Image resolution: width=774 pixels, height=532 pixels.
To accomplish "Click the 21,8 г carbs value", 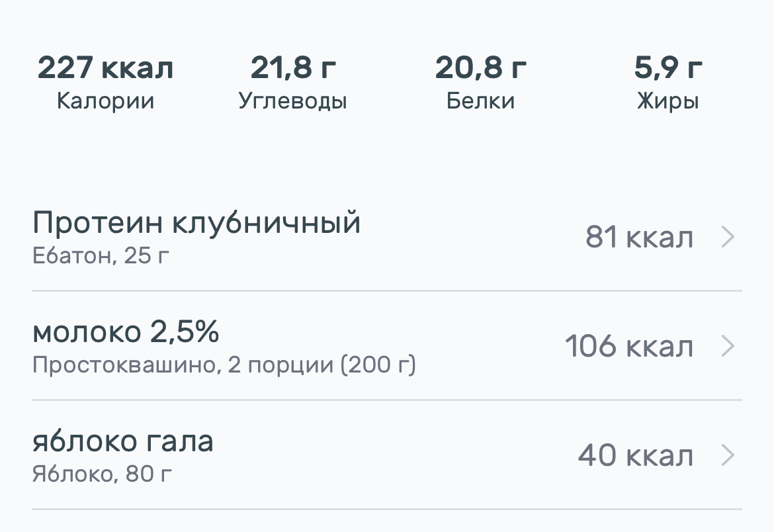I will pyautogui.click(x=293, y=67).
